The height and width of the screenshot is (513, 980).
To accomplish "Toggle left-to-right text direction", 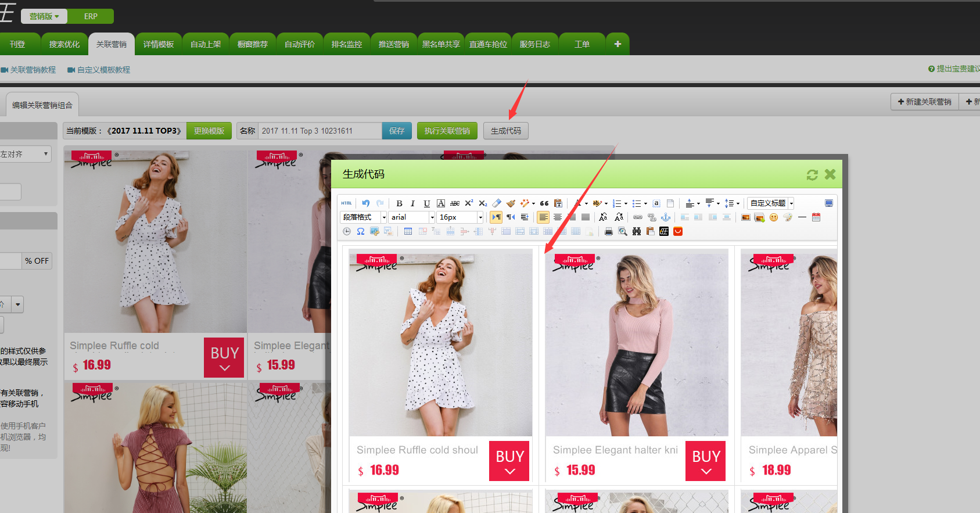I will point(496,217).
